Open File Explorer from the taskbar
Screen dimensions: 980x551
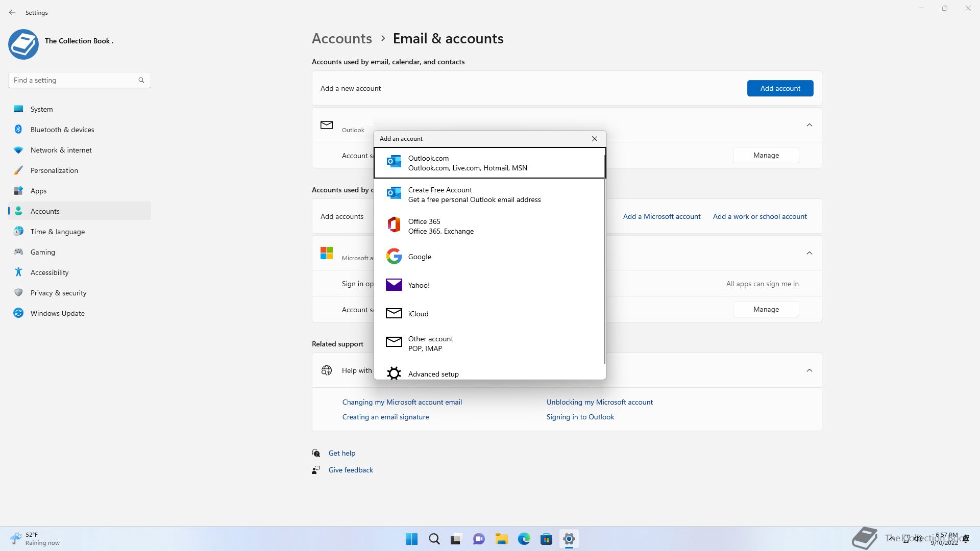[x=501, y=539]
